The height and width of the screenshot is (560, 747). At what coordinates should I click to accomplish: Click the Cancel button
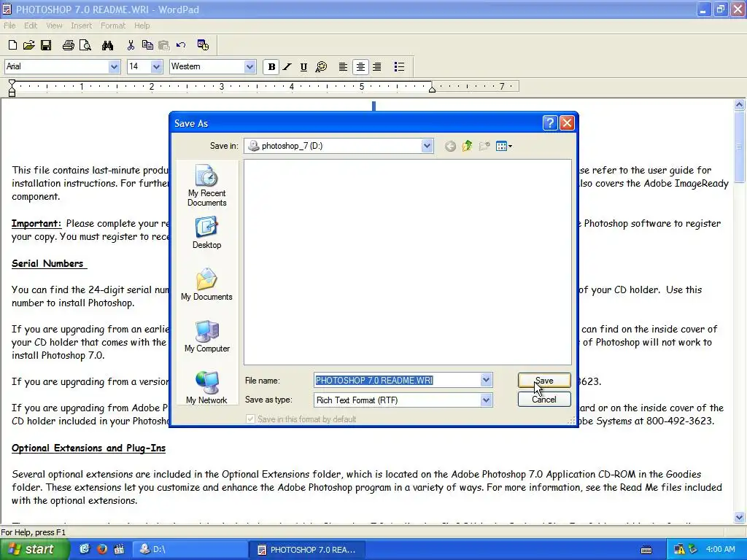tap(544, 400)
